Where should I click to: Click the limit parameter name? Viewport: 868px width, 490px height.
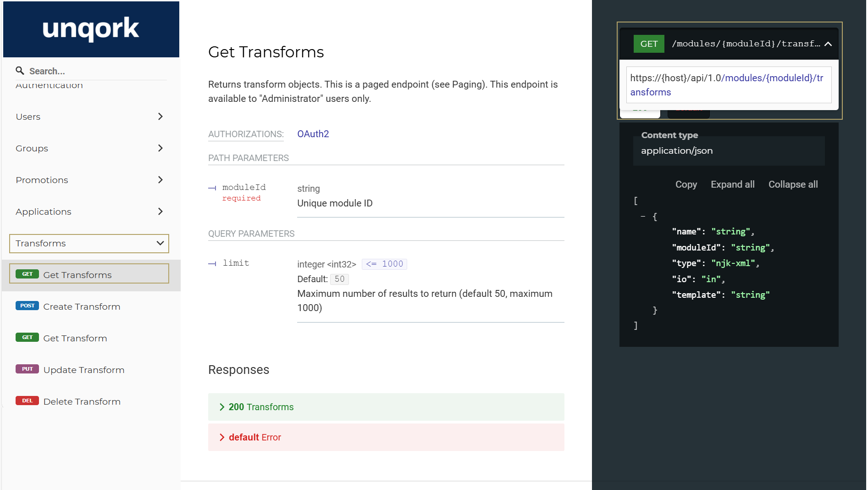click(x=236, y=263)
